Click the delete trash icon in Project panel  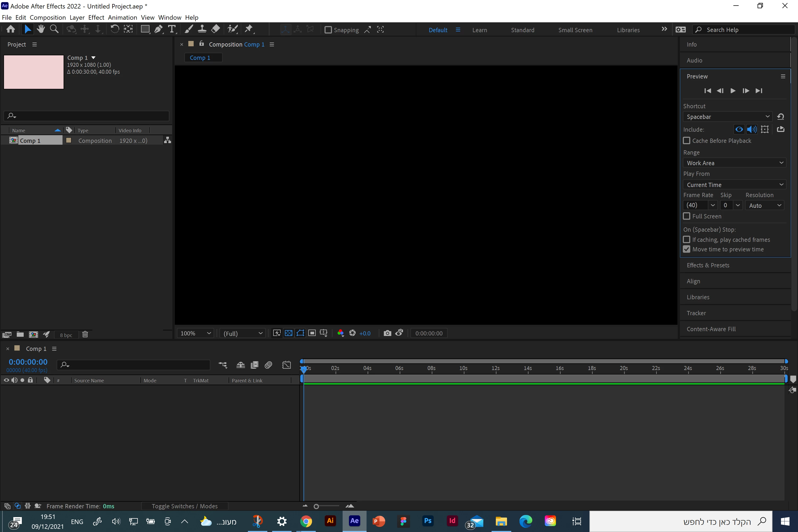point(85,335)
